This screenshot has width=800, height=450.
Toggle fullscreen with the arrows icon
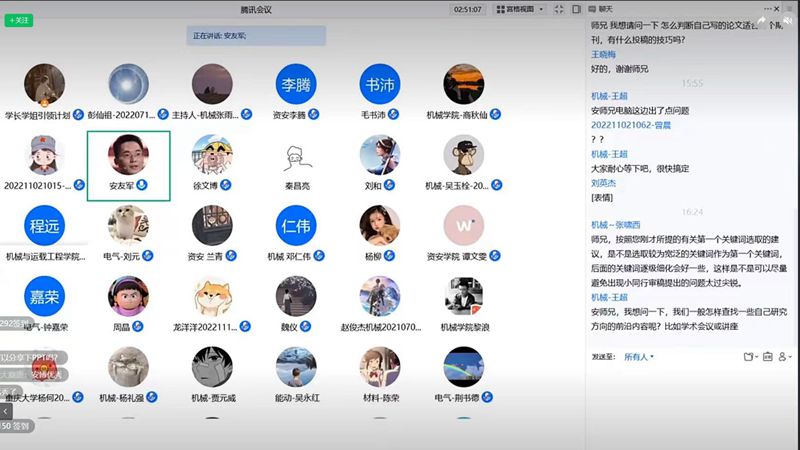point(559,9)
